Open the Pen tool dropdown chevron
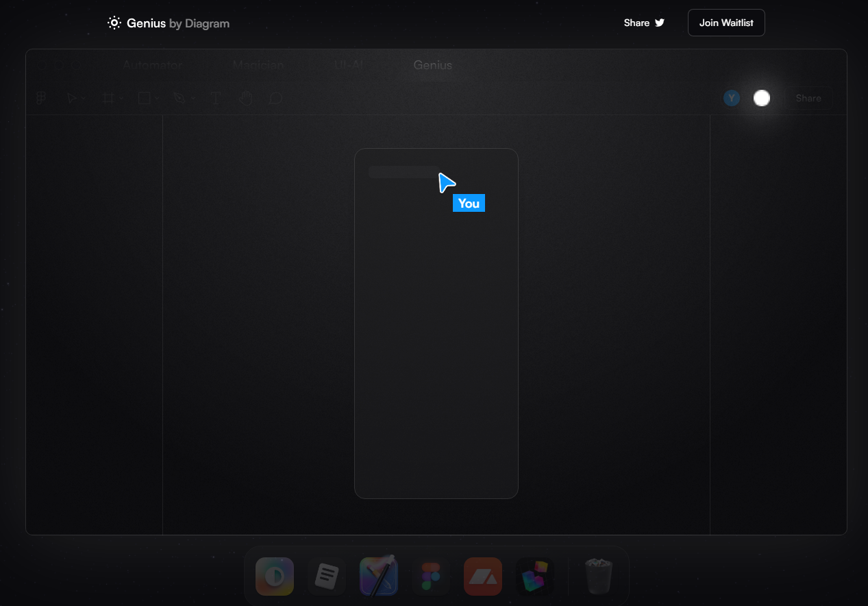868x606 pixels. 193,99
